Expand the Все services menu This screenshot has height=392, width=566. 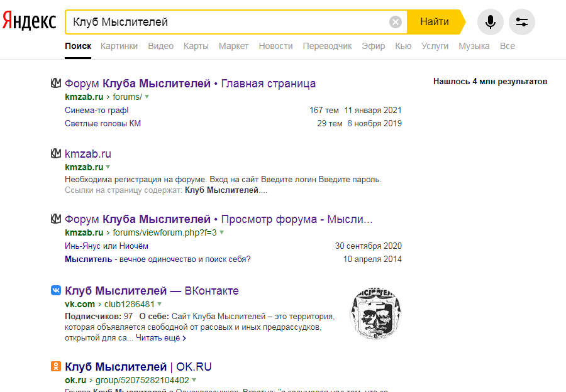pyautogui.click(x=508, y=46)
